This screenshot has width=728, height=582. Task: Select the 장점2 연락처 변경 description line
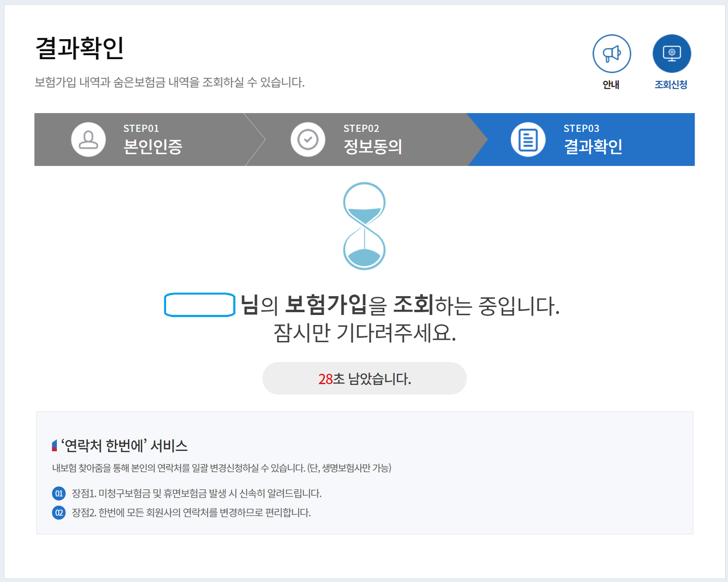click(x=191, y=513)
